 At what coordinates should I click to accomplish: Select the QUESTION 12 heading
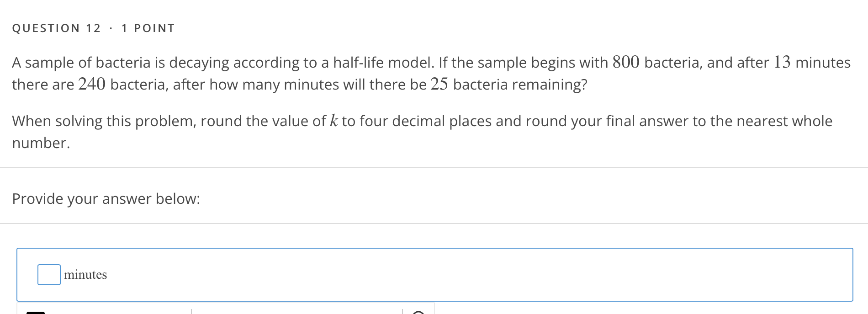56,28
